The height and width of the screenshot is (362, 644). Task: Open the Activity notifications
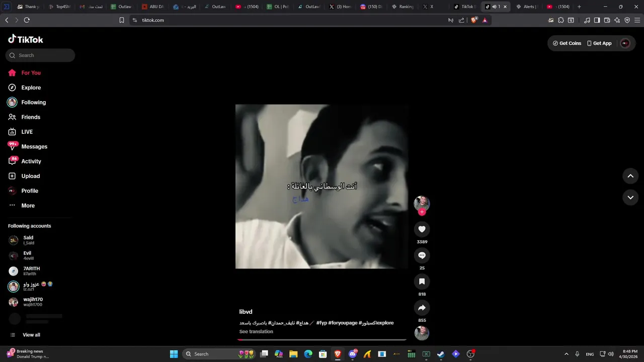(x=25, y=161)
